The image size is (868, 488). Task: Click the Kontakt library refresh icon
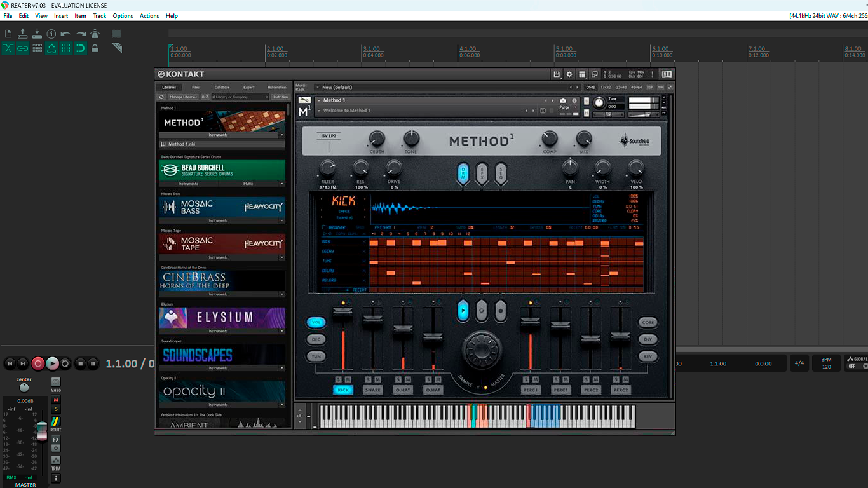(161, 97)
